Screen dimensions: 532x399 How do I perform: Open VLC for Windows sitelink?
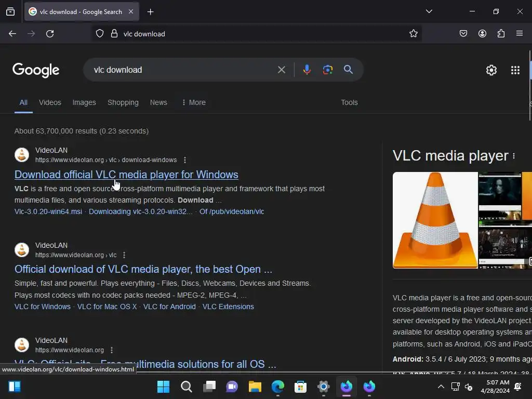click(x=43, y=307)
